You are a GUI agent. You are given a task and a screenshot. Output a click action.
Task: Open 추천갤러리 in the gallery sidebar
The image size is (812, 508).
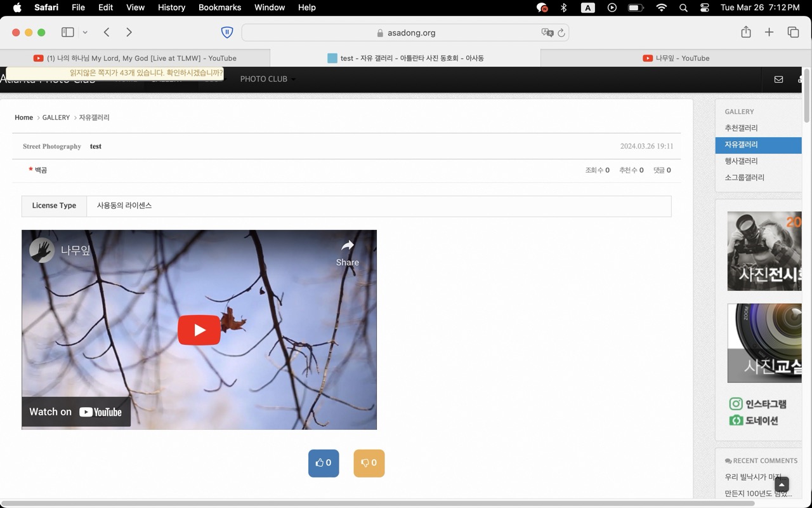coord(741,128)
